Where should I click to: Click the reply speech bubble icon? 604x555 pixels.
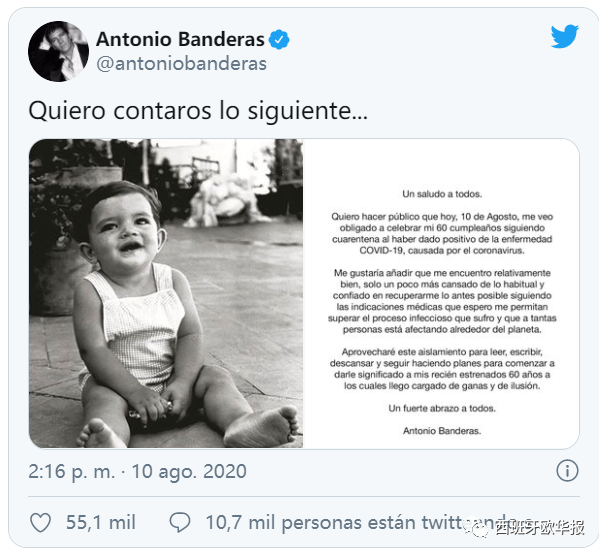(x=180, y=523)
